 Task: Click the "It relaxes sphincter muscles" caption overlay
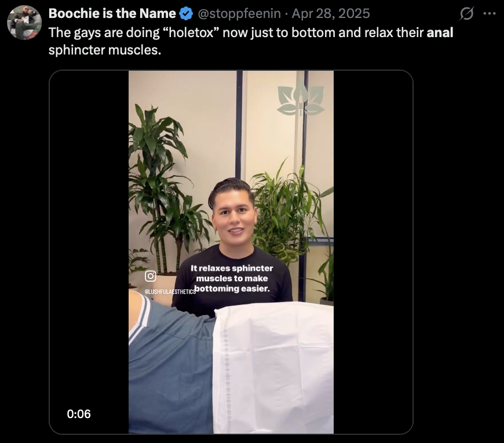(x=232, y=278)
